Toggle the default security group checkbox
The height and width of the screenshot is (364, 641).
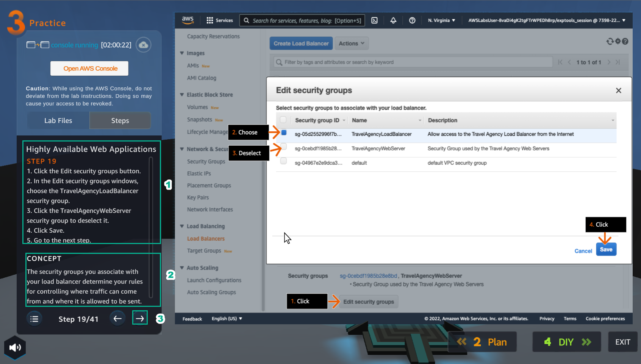pos(283,161)
